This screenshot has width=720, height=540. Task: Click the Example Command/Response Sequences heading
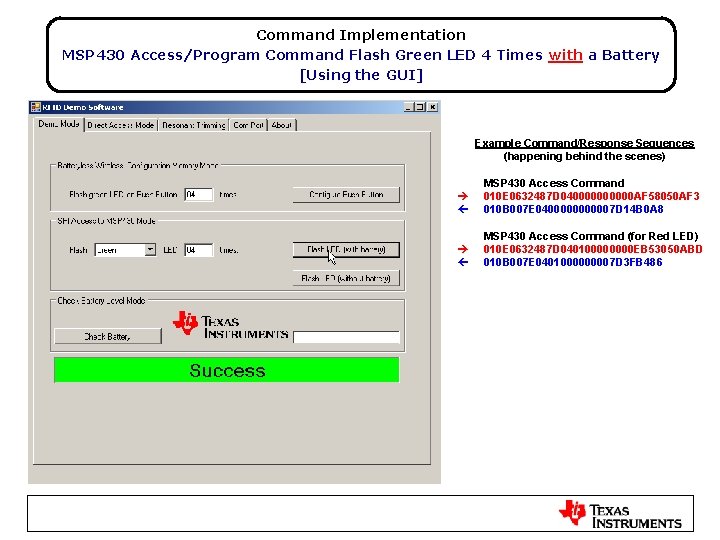click(584, 143)
